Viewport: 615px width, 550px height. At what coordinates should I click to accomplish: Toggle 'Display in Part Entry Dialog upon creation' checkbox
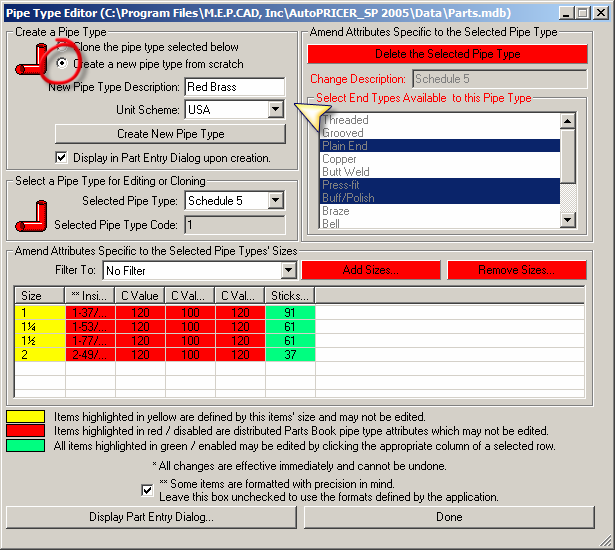(62, 157)
